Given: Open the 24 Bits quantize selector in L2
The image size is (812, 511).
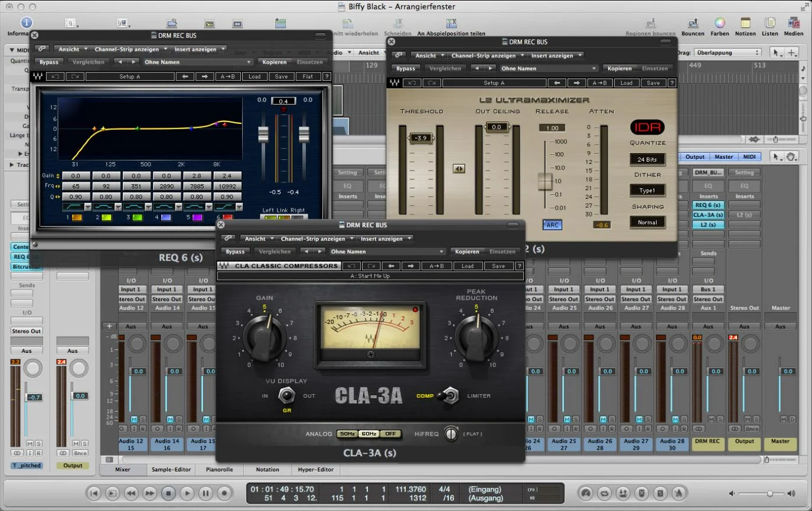Looking at the screenshot, I should click(647, 159).
